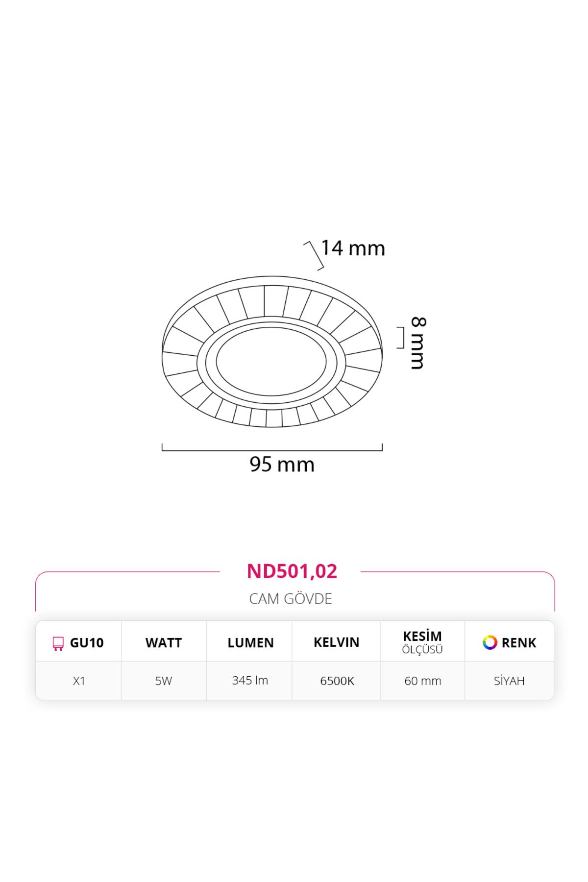The image size is (588, 882).
Task: Click the GU10 bulb socket icon
Action: pos(58,643)
